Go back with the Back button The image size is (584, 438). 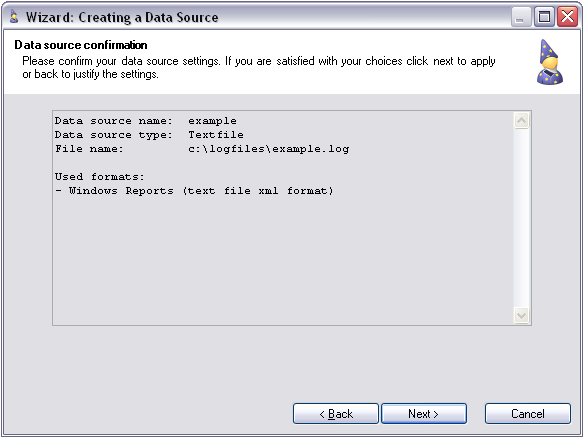pyautogui.click(x=336, y=413)
